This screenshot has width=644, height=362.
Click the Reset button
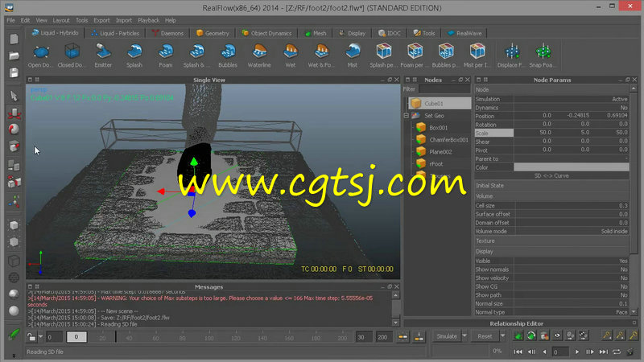point(485,336)
